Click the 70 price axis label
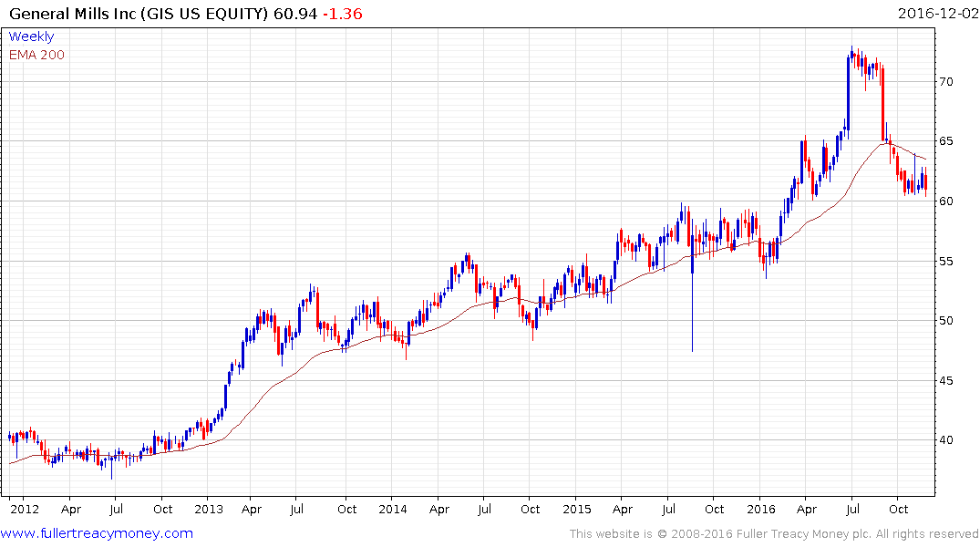This screenshot has width=980, height=547. (945, 82)
